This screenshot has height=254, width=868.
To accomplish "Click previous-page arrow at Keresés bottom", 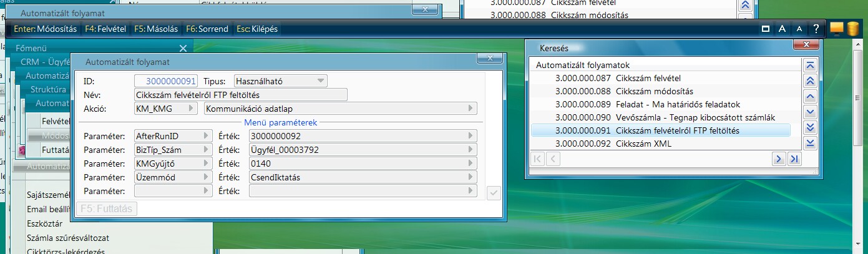I will [x=553, y=159].
